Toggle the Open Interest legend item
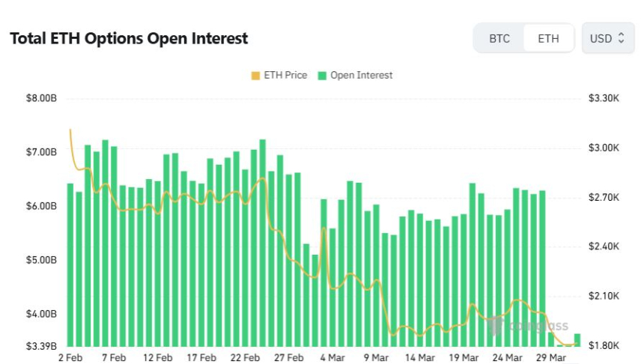Screen dimensions: 644x364 pyautogui.click(x=355, y=76)
